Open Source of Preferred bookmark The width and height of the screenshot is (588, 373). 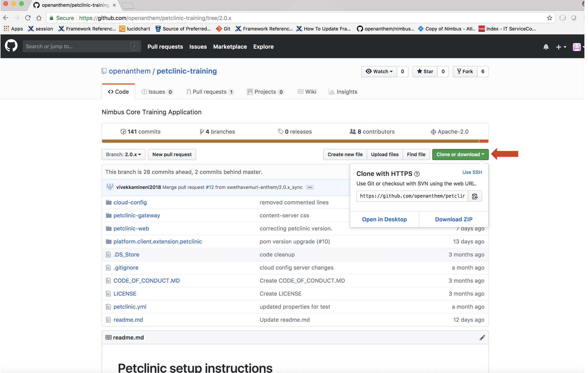coord(183,29)
